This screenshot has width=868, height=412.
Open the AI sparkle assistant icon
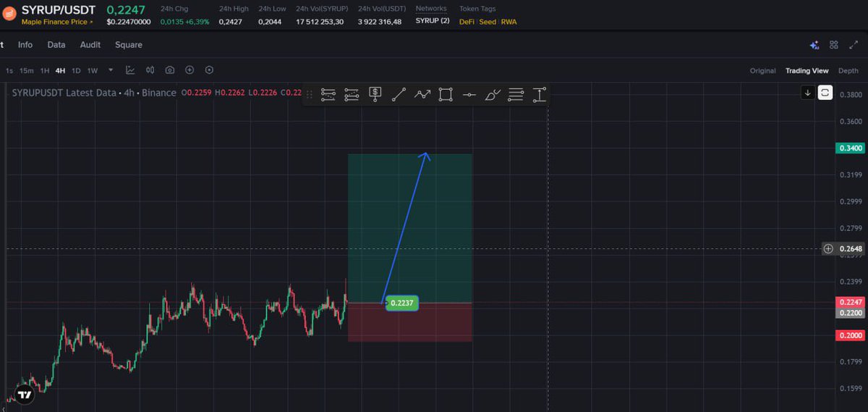[x=814, y=45]
